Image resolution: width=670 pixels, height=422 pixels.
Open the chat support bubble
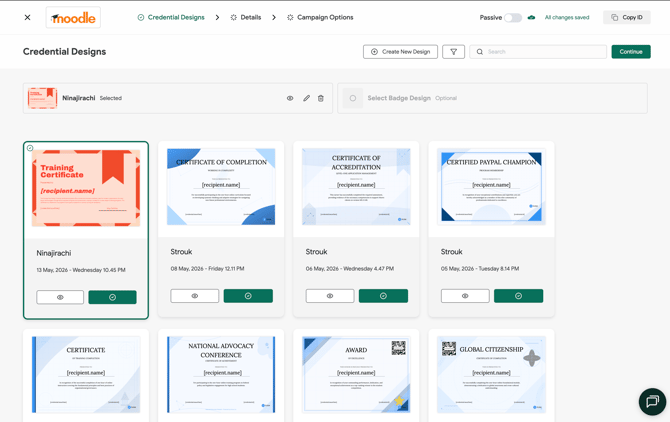[x=652, y=401]
